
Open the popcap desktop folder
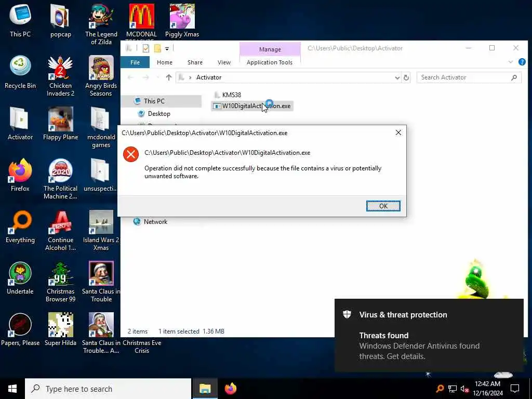click(60, 20)
